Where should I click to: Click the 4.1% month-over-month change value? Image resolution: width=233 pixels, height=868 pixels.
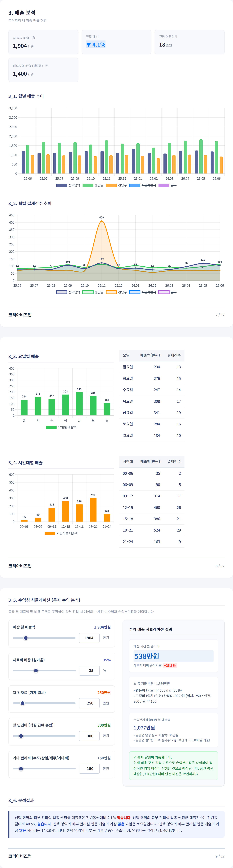coord(96,44)
